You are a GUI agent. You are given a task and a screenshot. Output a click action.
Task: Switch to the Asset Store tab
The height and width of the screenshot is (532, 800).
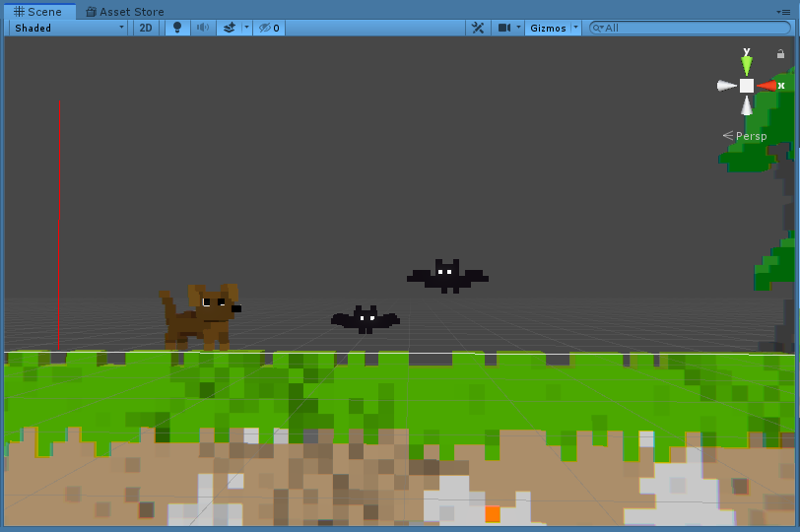coord(125,12)
